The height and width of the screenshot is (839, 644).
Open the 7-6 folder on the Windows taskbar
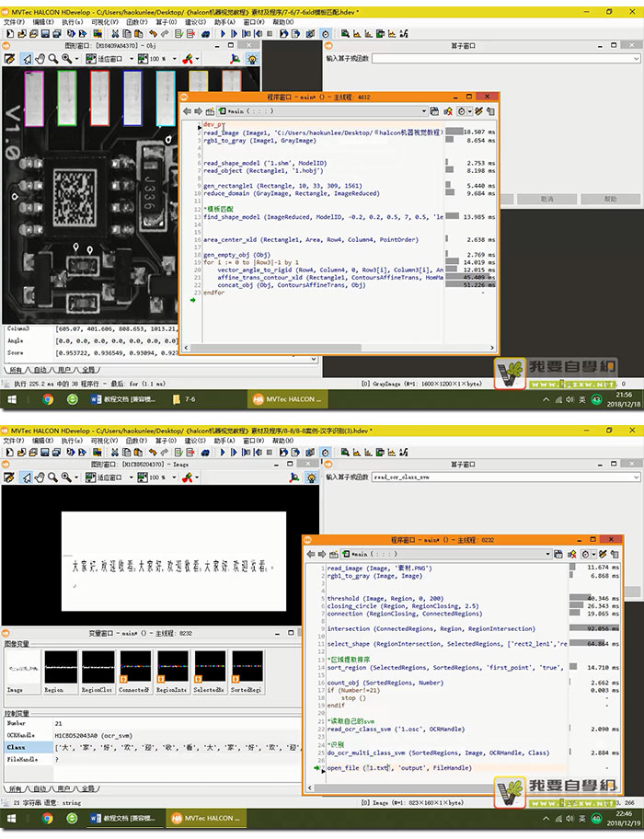point(185,399)
